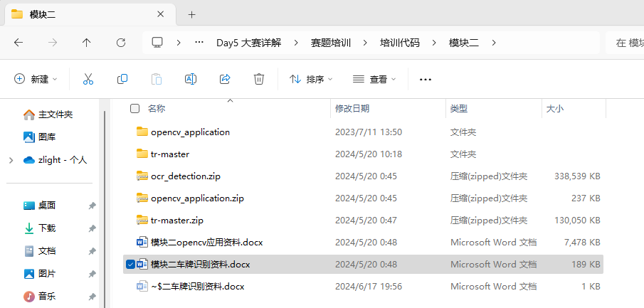The width and height of the screenshot is (644, 308).
Task: Expand the zlight - 个人 tree node
Action: [11, 160]
